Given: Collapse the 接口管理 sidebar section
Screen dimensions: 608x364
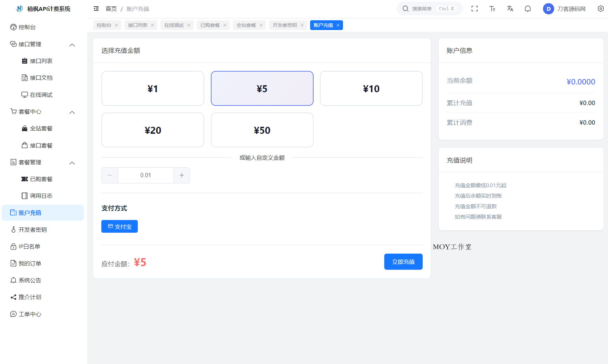Looking at the screenshot, I should click(72, 45).
